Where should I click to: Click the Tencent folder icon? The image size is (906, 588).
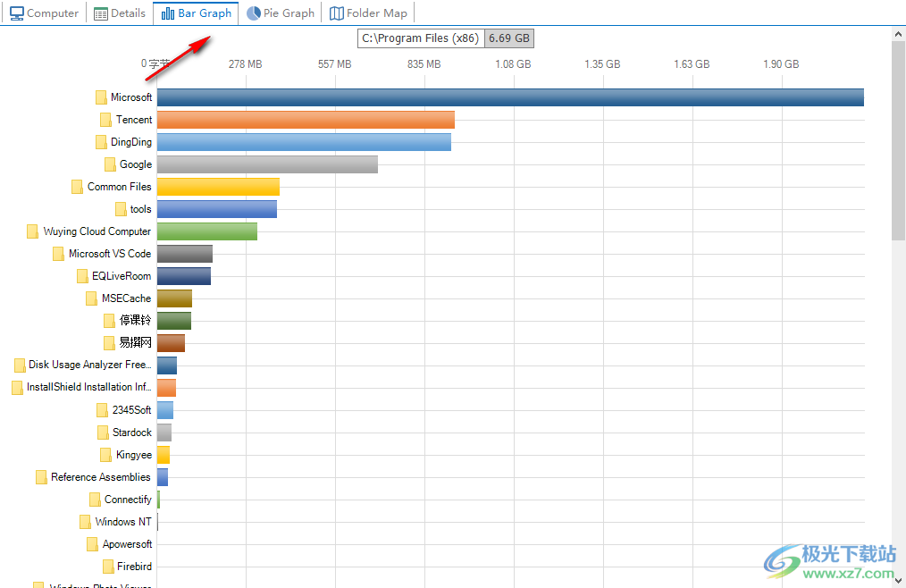pos(105,120)
